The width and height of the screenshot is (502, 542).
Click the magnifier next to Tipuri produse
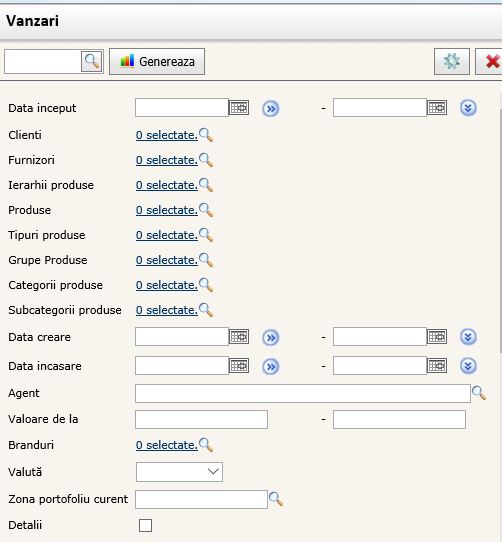206,235
